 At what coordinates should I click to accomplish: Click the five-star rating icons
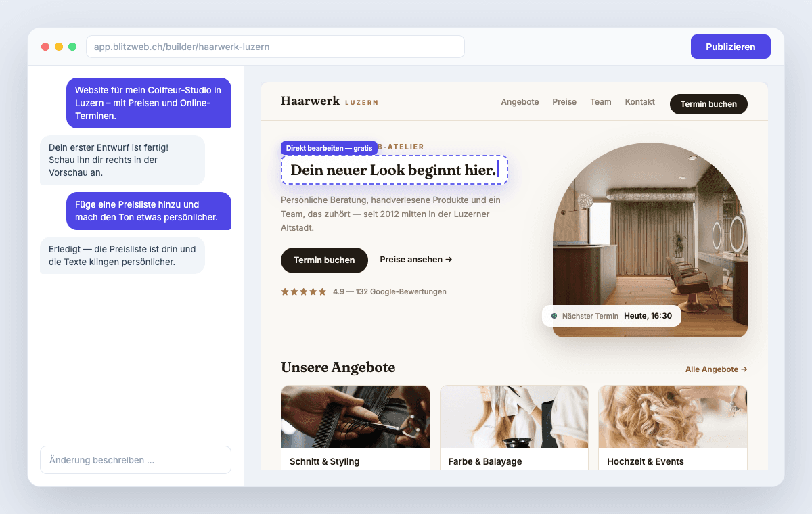pos(304,291)
